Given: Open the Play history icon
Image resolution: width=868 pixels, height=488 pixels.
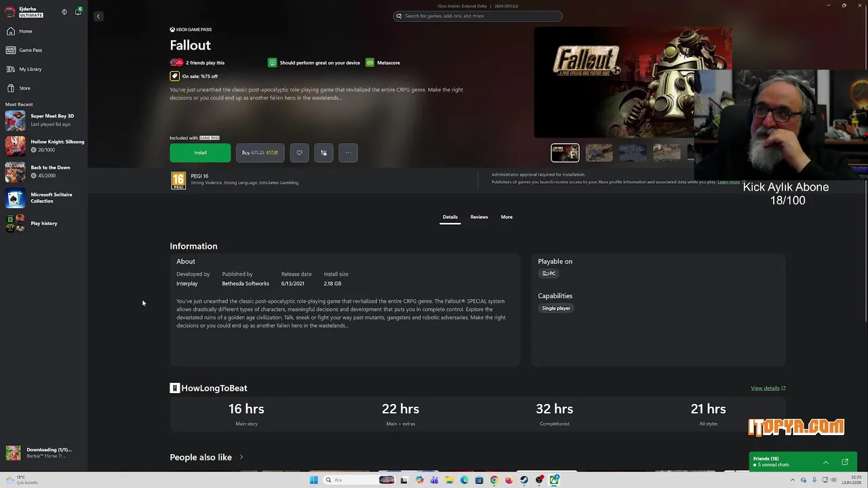Looking at the screenshot, I should pos(15,223).
